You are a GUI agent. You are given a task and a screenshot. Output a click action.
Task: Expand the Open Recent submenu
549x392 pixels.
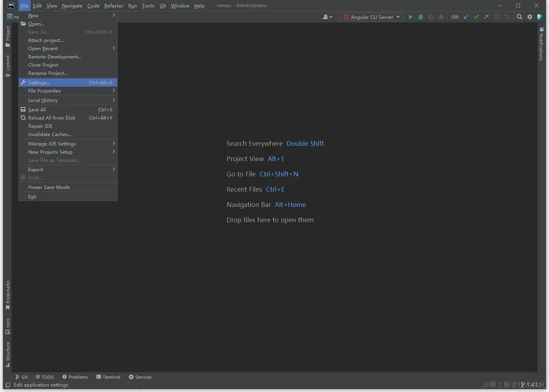(68, 49)
